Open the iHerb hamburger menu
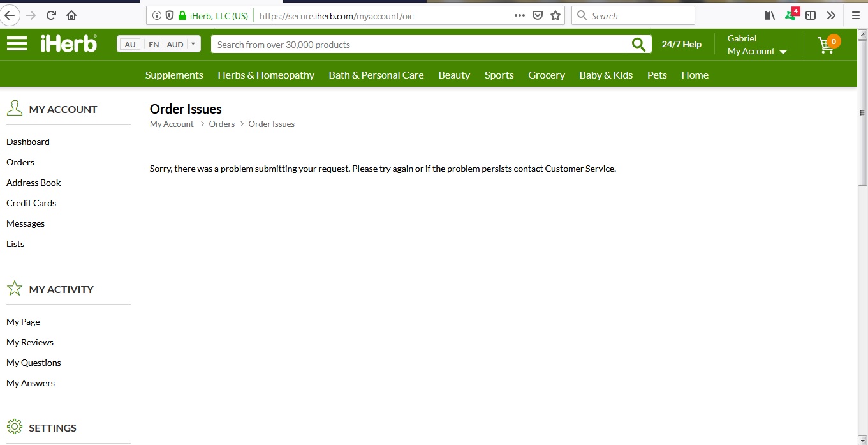 point(17,43)
